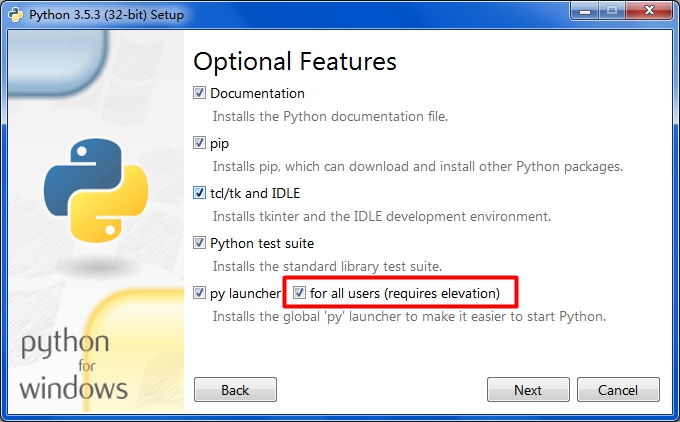Click the large Python logo
680x422 pixels.
click(x=96, y=190)
